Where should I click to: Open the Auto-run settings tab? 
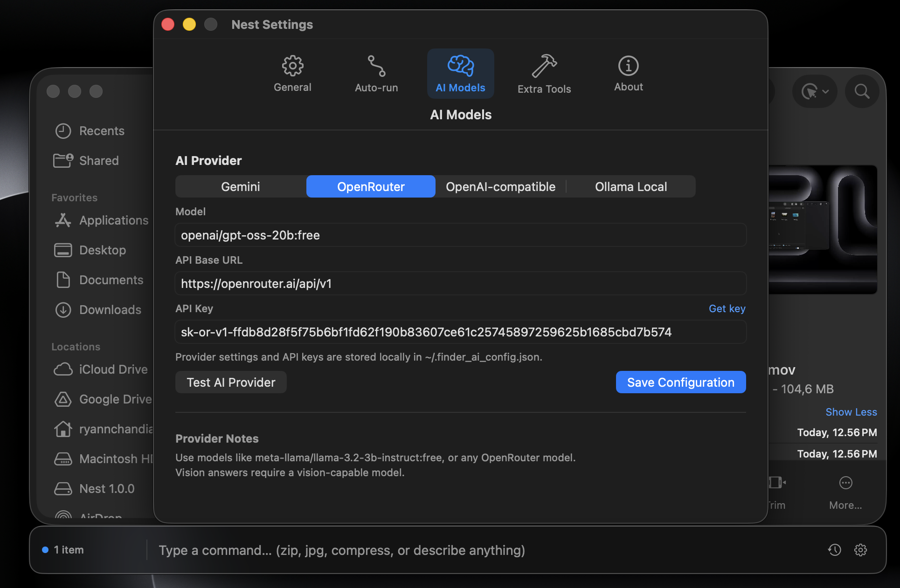pyautogui.click(x=376, y=74)
